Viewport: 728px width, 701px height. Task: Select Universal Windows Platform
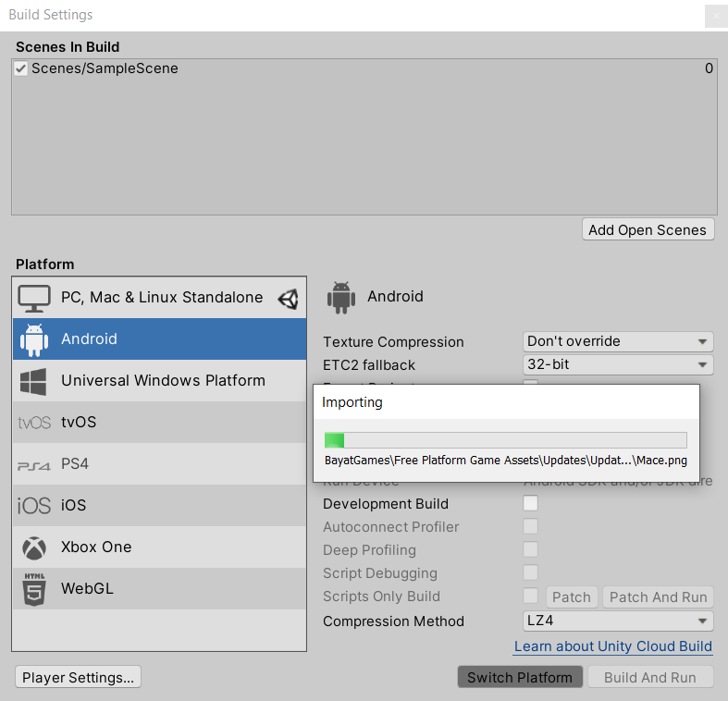159,381
